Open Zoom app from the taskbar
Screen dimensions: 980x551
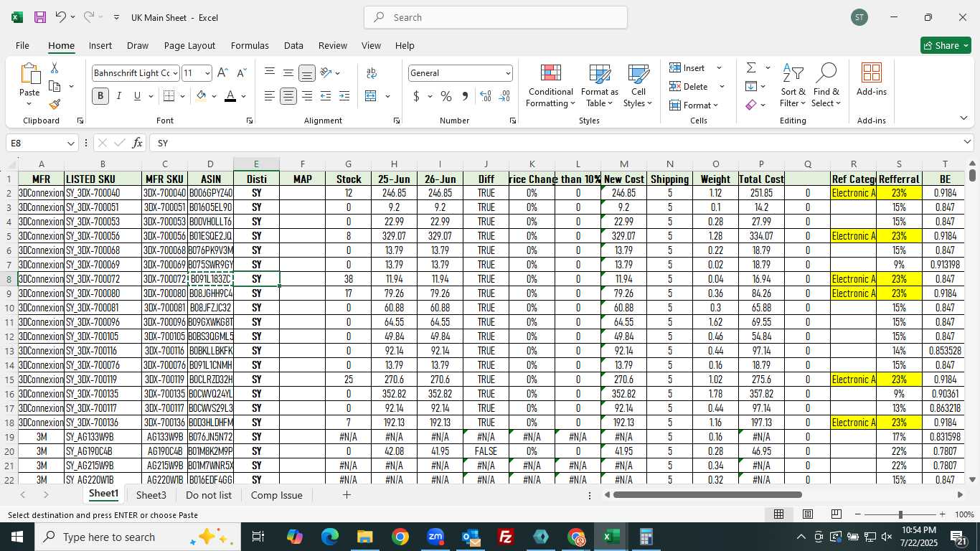tap(435, 537)
